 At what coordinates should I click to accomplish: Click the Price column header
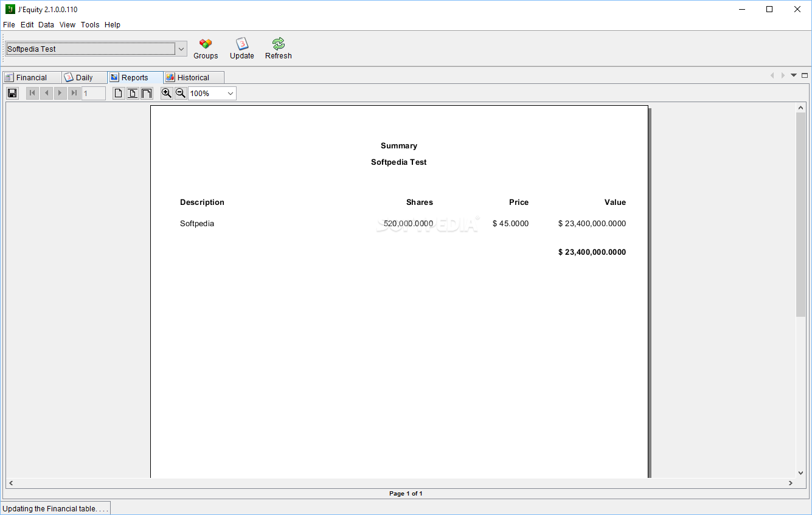pyautogui.click(x=519, y=202)
